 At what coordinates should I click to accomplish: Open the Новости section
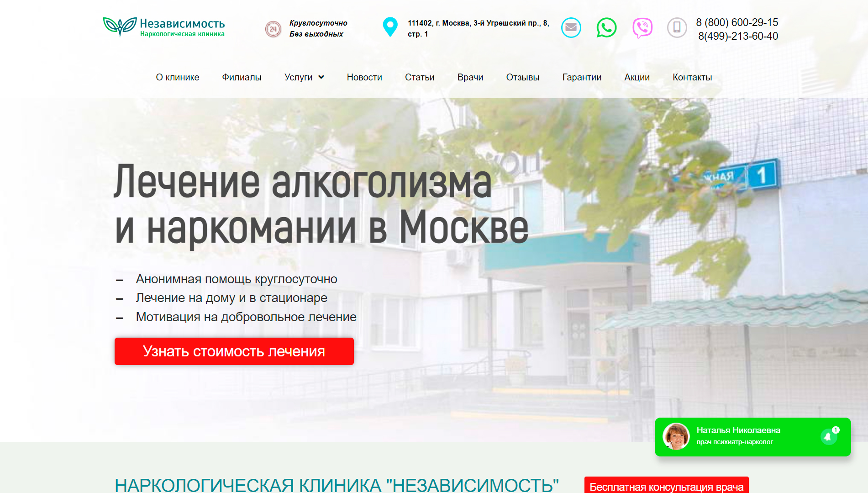tap(364, 77)
